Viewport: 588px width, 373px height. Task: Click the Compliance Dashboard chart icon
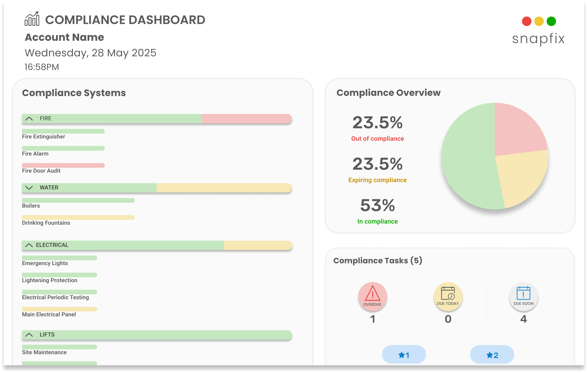[32, 19]
